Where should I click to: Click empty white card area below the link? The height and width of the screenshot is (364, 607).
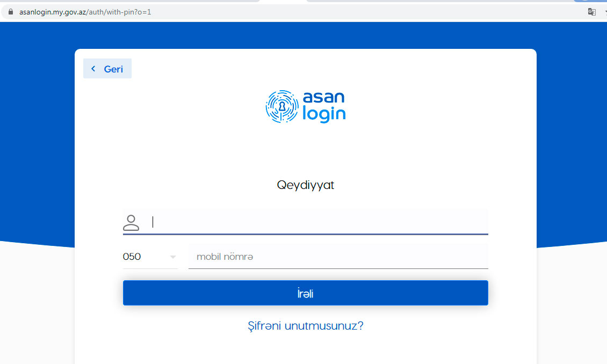(x=305, y=349)
